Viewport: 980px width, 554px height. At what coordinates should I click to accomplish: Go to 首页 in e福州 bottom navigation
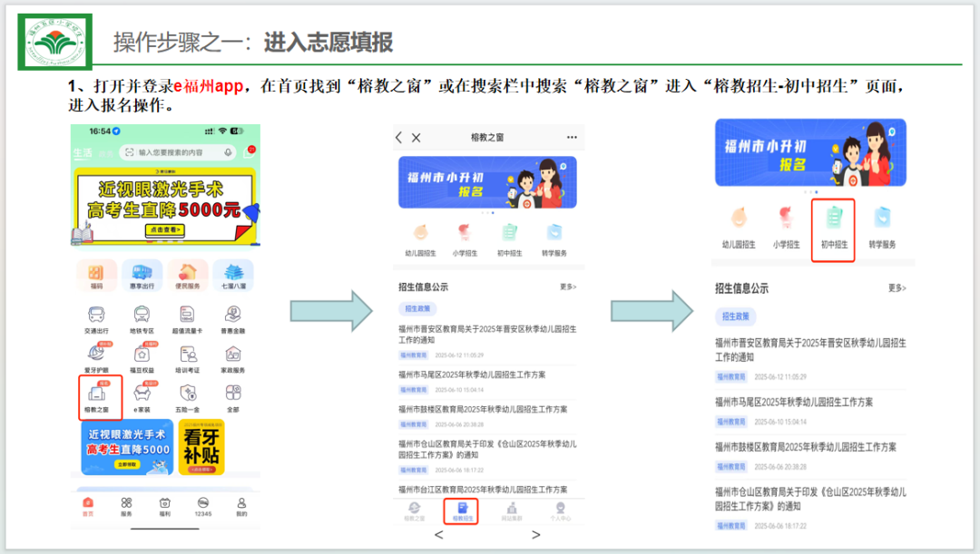tap(88, 507)
